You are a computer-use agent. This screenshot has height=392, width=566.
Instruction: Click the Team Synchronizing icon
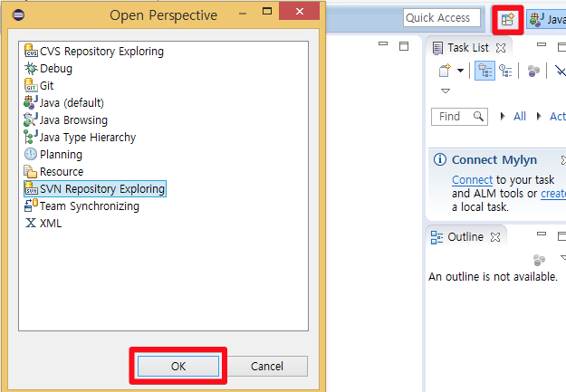tap(31, 206)
